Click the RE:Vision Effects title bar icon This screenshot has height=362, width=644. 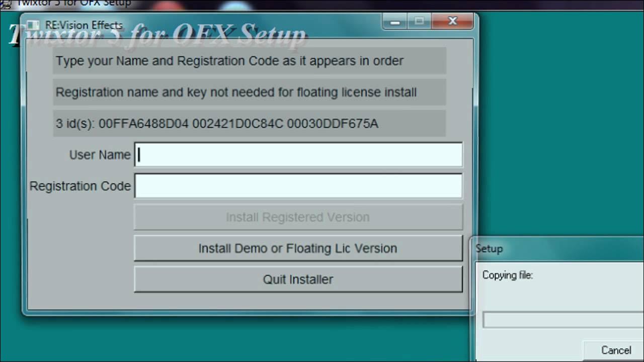(x=33, y=25)
